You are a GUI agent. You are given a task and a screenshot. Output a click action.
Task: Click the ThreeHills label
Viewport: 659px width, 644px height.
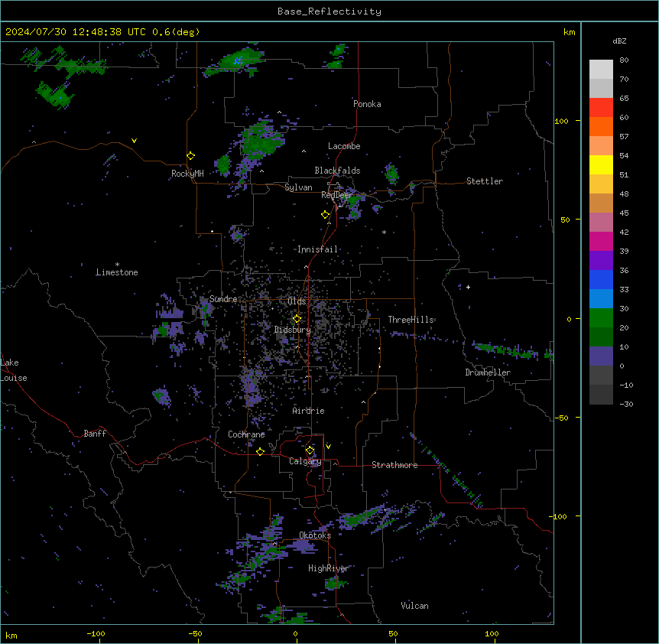[411, 320]
